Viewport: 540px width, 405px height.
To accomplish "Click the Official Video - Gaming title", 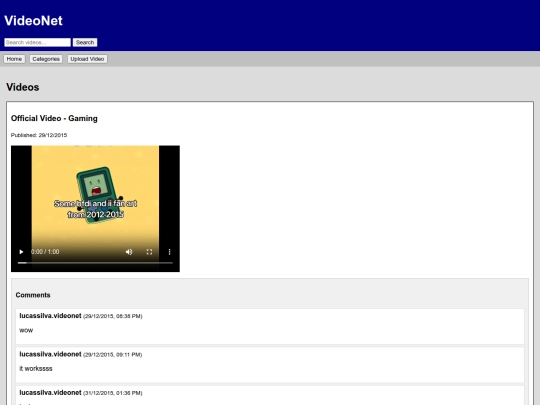I will (x=54, y=118).
